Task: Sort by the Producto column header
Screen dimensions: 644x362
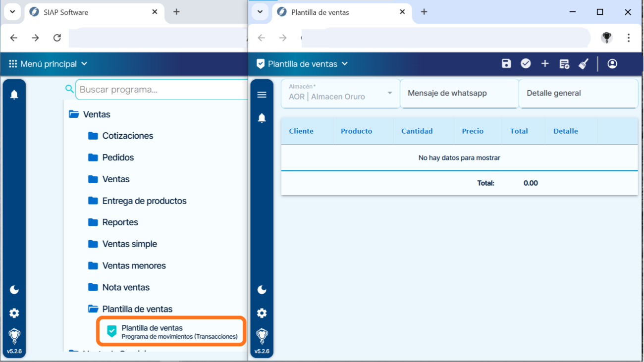Action: tap(356, 131)
